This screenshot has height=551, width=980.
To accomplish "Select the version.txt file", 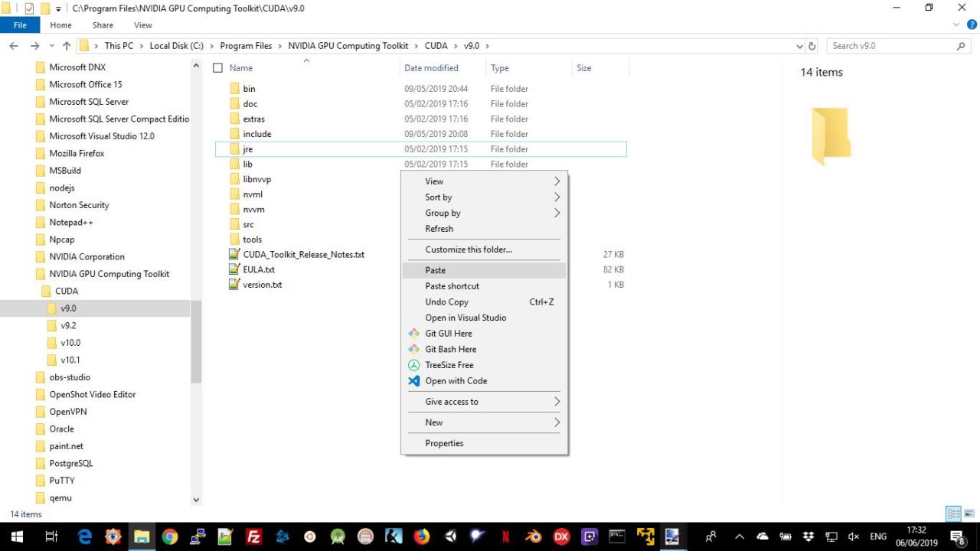I will click(x=262, y=285).
